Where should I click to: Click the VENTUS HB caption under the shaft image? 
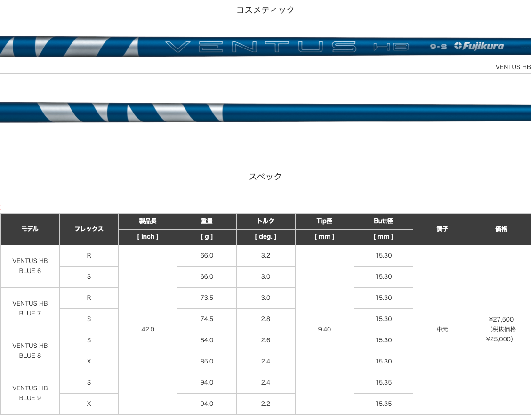tap(513, 67)
